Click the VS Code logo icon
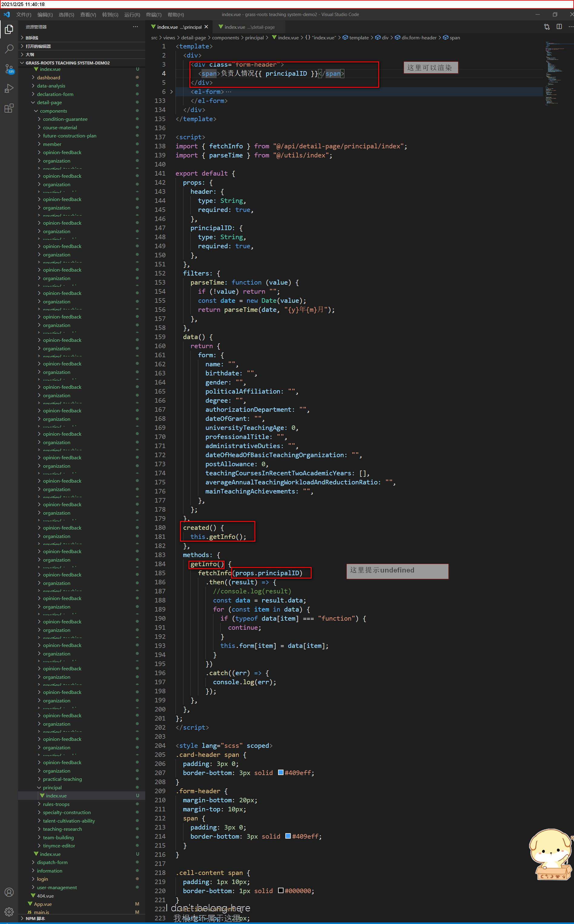 click(6, 15)
